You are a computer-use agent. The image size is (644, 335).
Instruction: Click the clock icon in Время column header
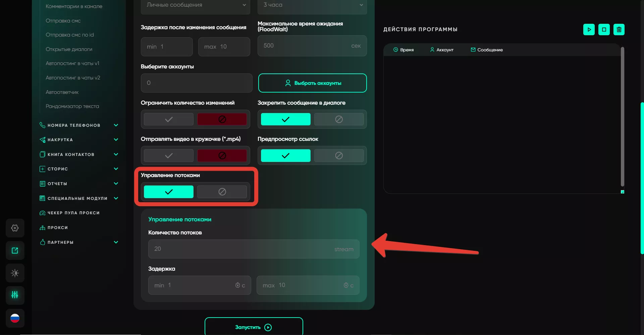coord(396,50)
